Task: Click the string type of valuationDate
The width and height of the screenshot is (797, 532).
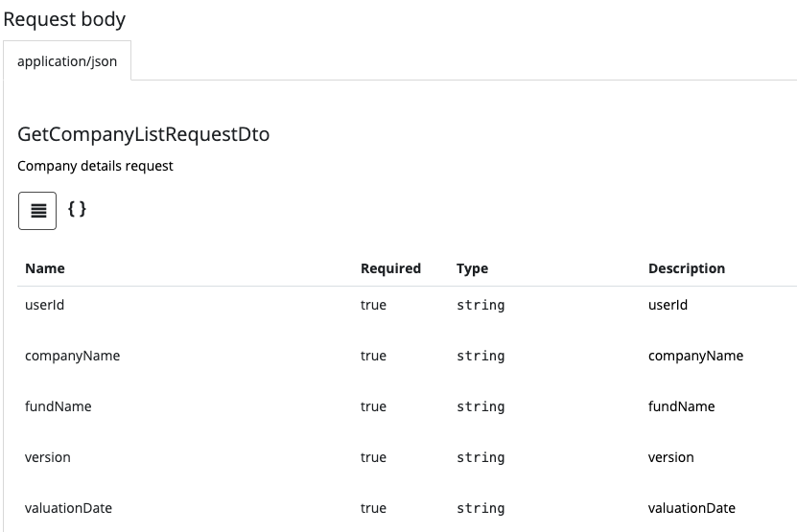Action: click(481, 508)
